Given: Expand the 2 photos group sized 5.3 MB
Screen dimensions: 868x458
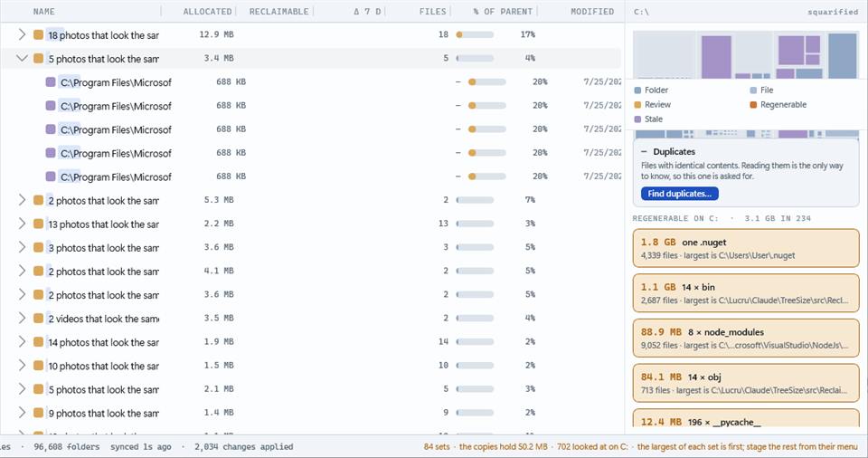Looking at the screenshot, I should click(x=22, y=200).
